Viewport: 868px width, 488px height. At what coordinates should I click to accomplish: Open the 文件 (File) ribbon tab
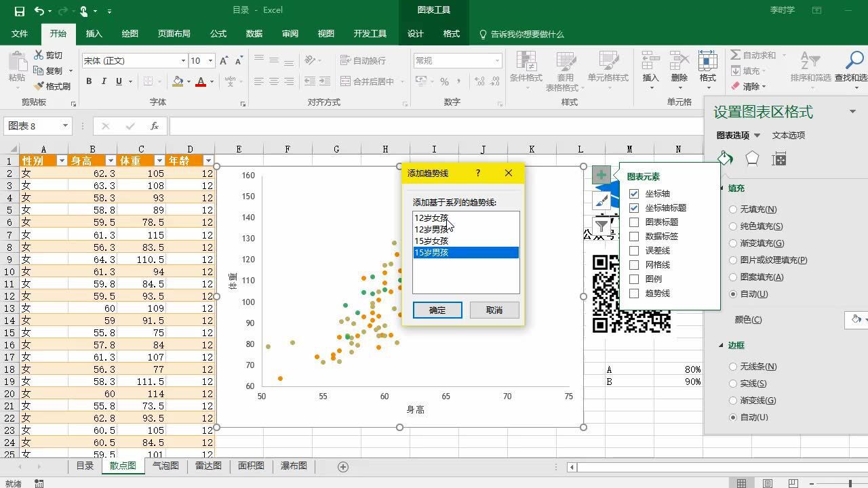[x=20, y=34]
